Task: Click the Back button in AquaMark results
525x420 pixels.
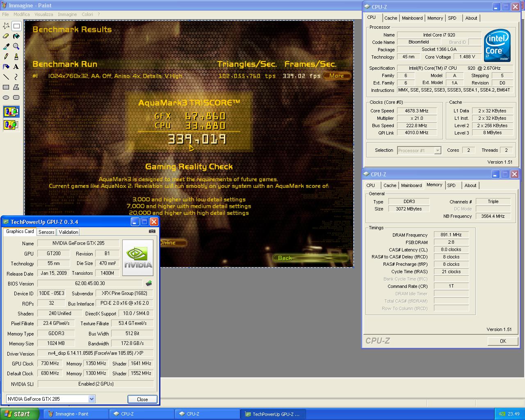Action: tap(310, 258)
